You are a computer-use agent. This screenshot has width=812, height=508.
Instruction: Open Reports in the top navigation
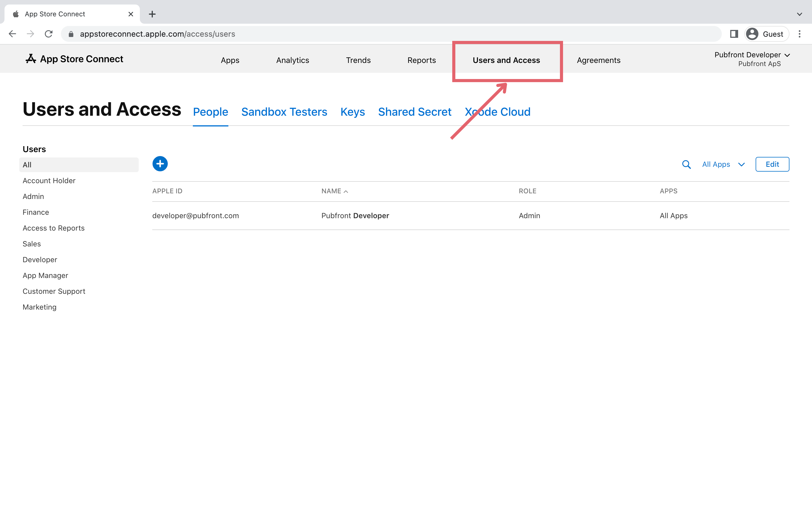pos(422,60)
